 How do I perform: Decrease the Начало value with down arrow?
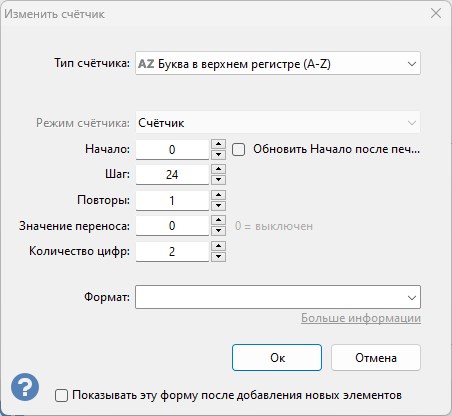(218, 154)
